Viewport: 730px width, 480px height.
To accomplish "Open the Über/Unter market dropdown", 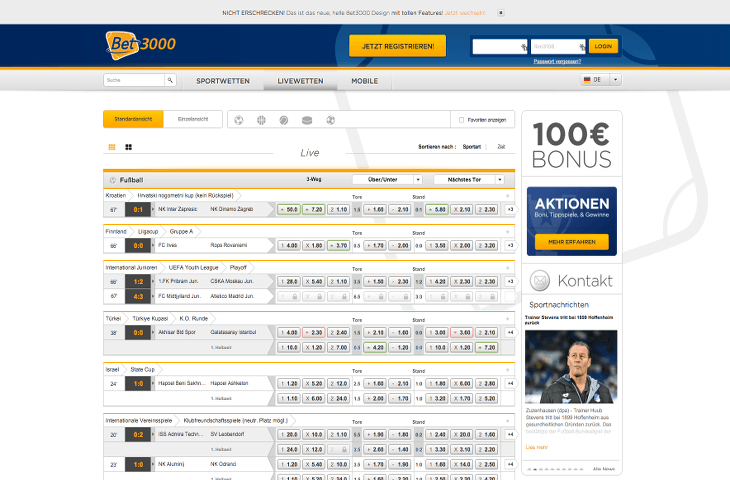I will [x=387, y=180].
